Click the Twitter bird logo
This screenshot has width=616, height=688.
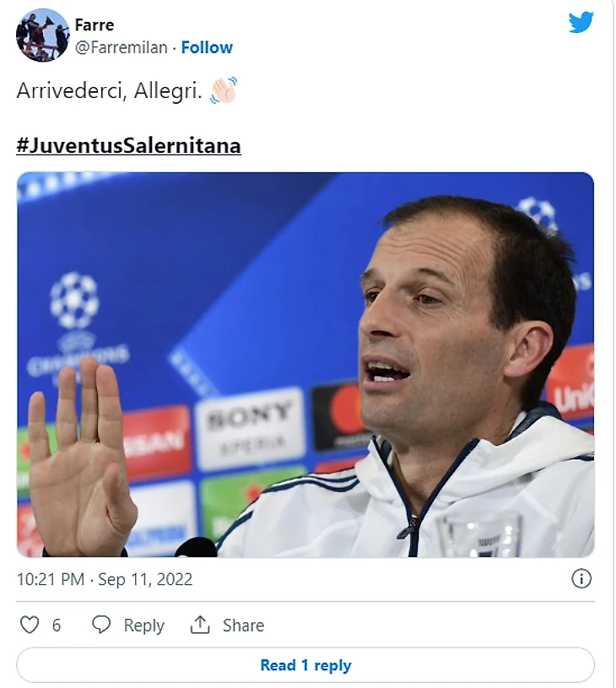(581, 23)
